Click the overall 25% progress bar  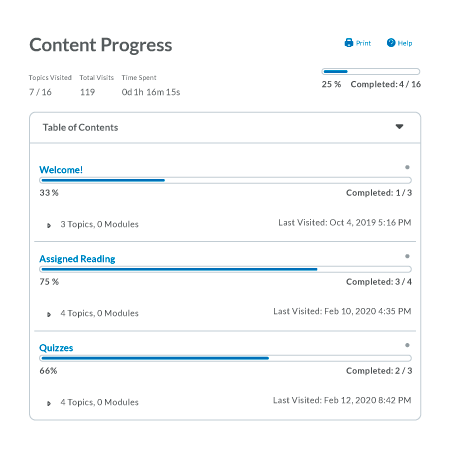(371, 71)
